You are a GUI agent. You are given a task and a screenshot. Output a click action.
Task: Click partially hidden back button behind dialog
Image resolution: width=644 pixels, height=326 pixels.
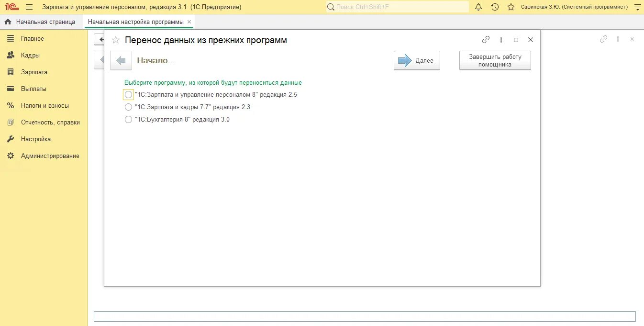point(99,40)
